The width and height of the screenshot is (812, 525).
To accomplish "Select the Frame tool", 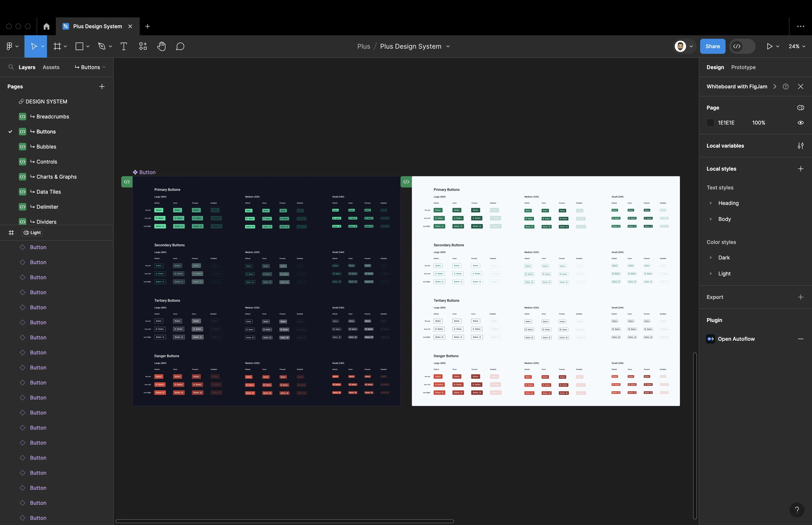I will (57, 46).
